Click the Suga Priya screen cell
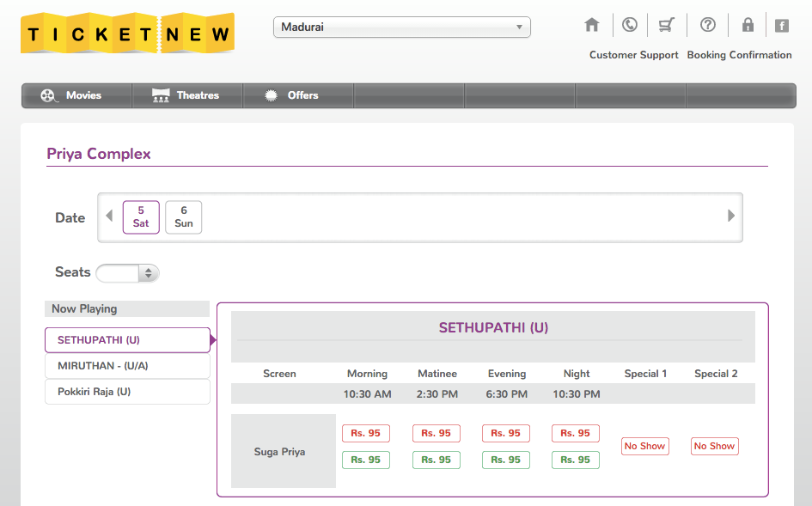This screenshot has width=812, height=506. [x=284, y=451]
